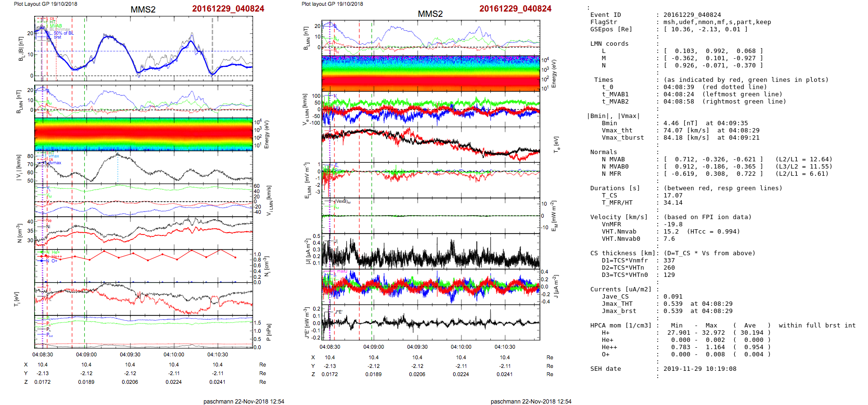Click the J*E' panel at the bottom of the right plot
868x405 pixels.
431,323
